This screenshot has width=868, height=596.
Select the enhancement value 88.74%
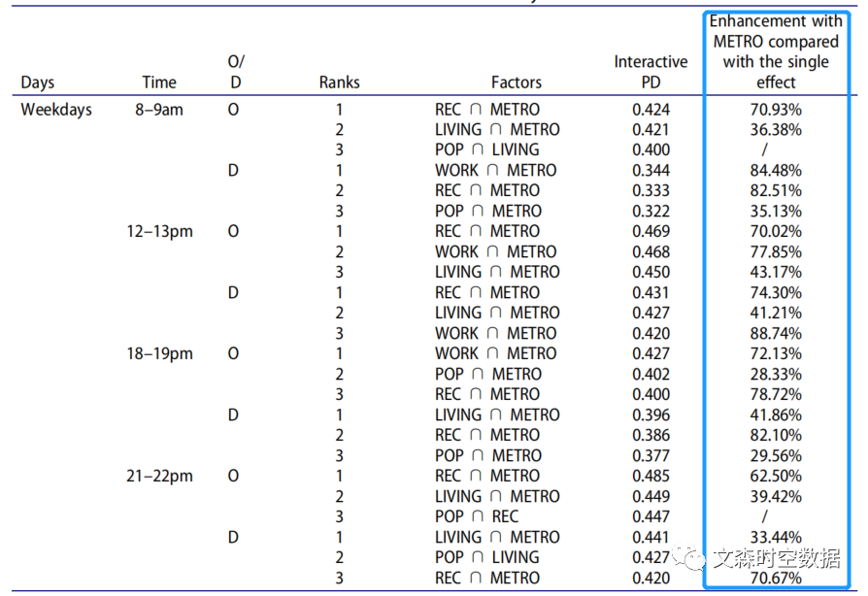point(776,333)
